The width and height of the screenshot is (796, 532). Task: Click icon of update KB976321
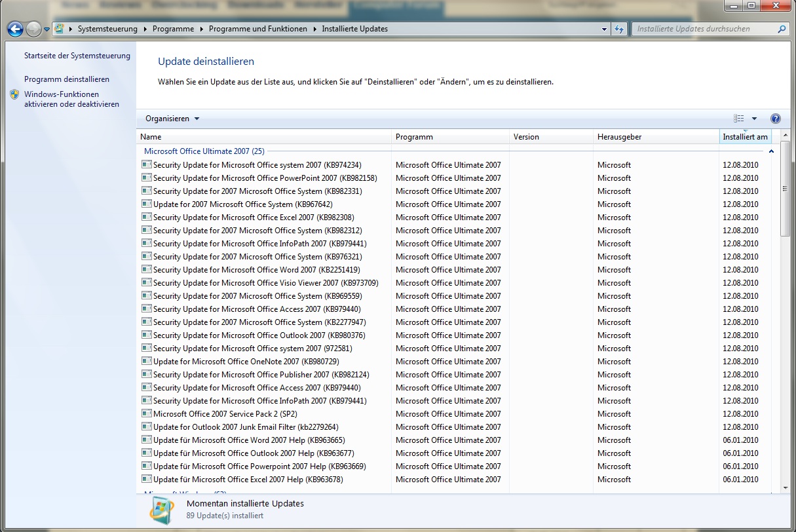(x=147, y=257)
